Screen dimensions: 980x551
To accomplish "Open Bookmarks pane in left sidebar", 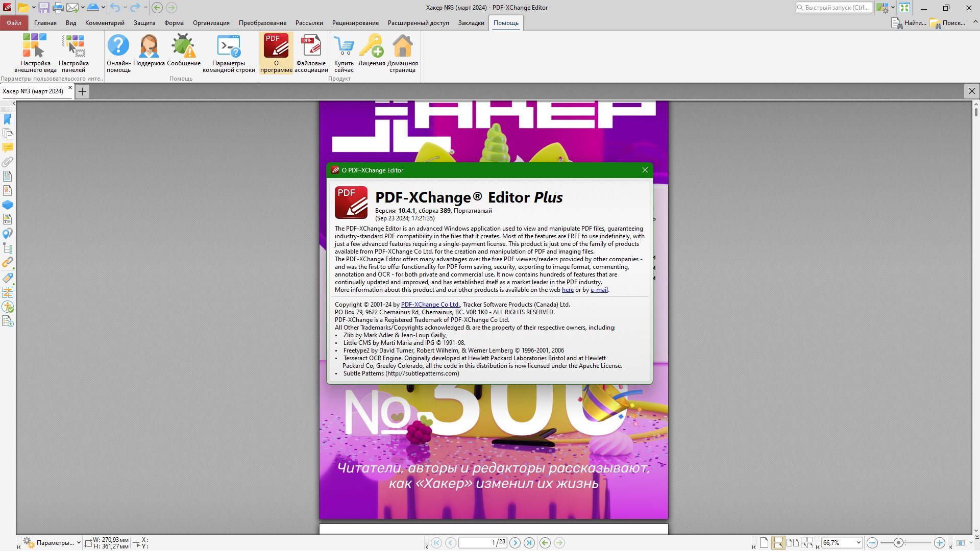I will [x=8, y=119].
